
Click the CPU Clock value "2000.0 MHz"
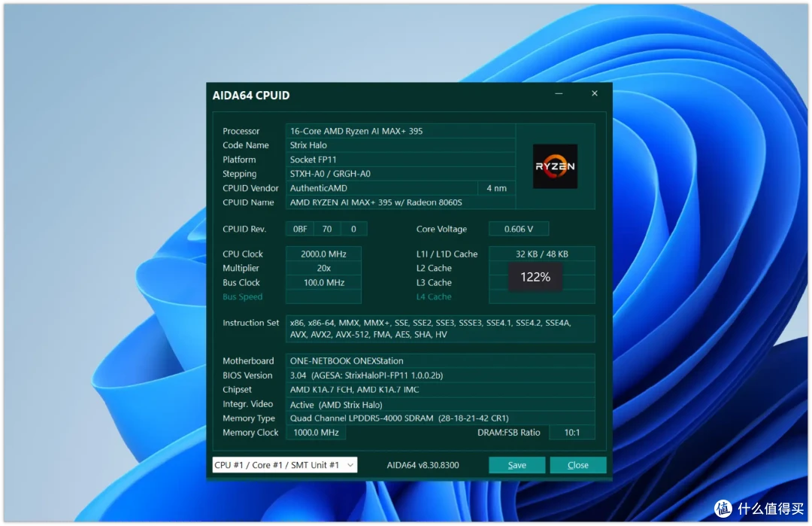323,254
